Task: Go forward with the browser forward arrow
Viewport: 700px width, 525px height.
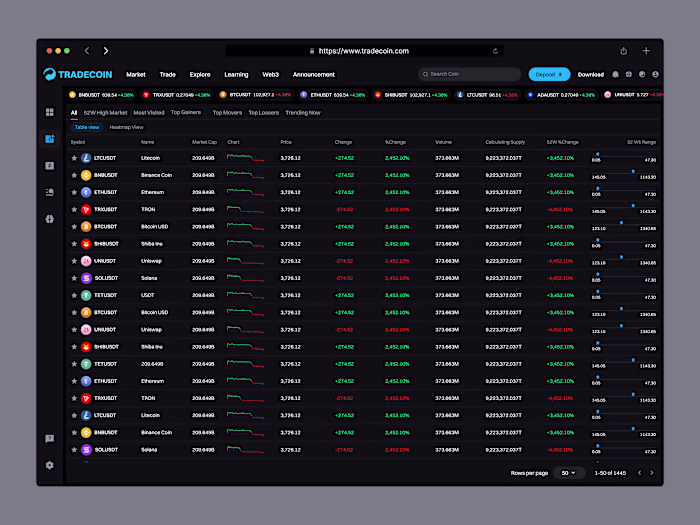Action: pyautogui.click(x=106, y=51)
